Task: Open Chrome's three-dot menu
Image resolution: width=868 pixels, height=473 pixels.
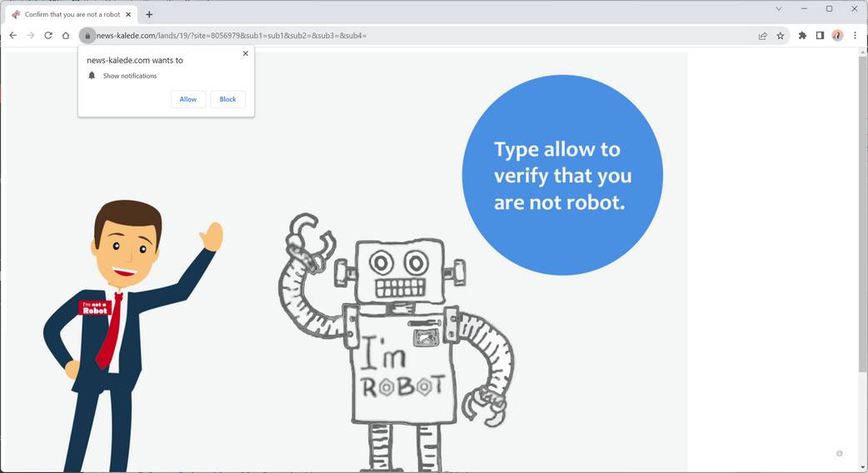Action: click(856, 36)
